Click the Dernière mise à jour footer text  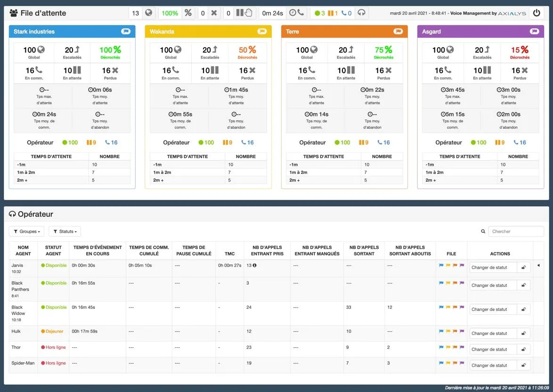[x=496, y=388]
